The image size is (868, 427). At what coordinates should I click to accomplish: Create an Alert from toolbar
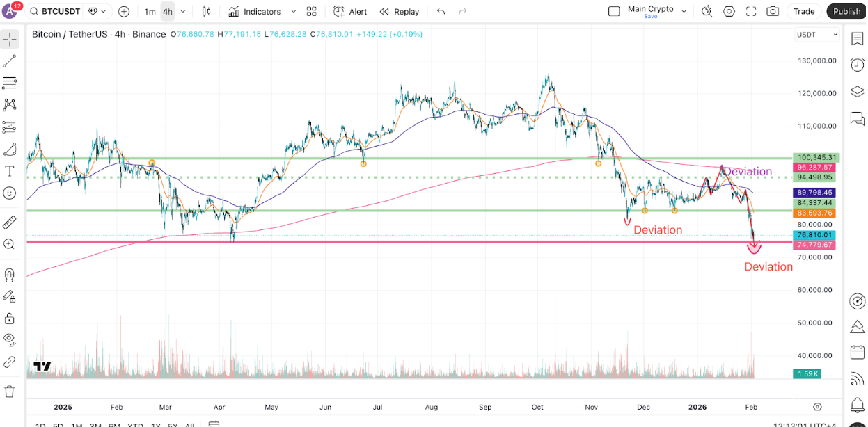pos(350,11)
